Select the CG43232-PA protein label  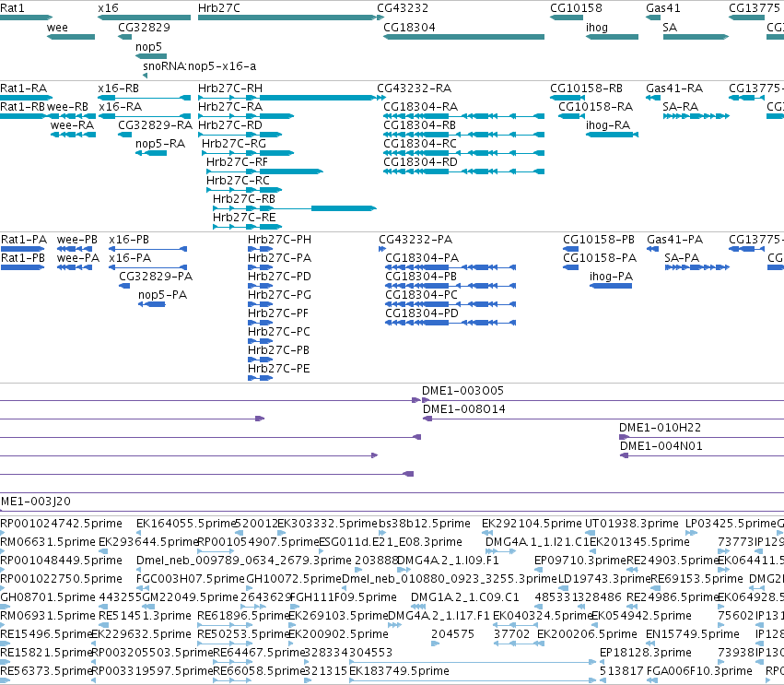(x=415, y=240)
